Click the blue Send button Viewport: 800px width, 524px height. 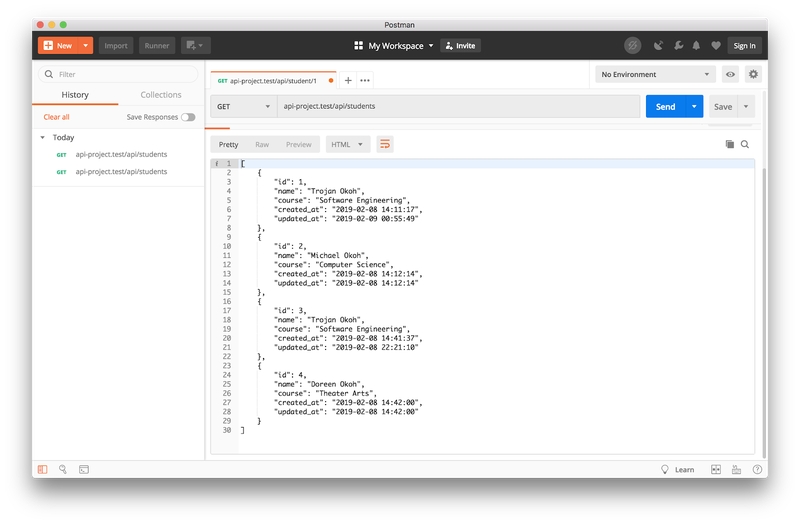[665, 106]
